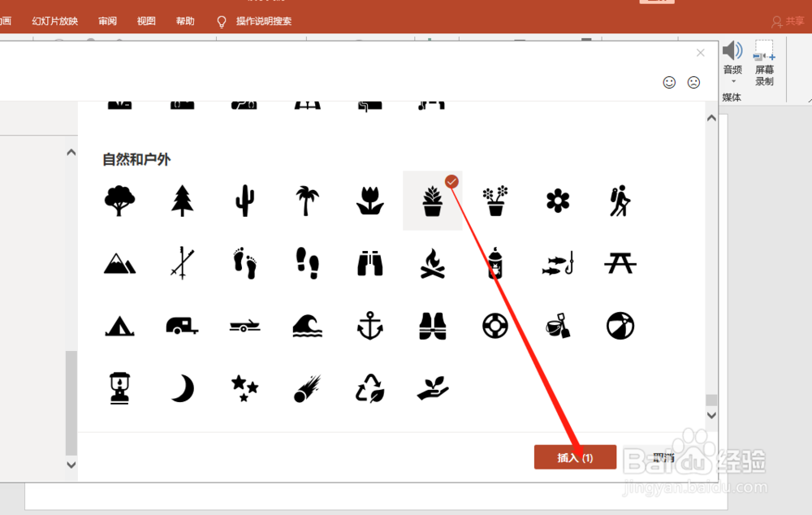Select the beach ball icon
Screen dimensions: 812x515
(620, 326)
